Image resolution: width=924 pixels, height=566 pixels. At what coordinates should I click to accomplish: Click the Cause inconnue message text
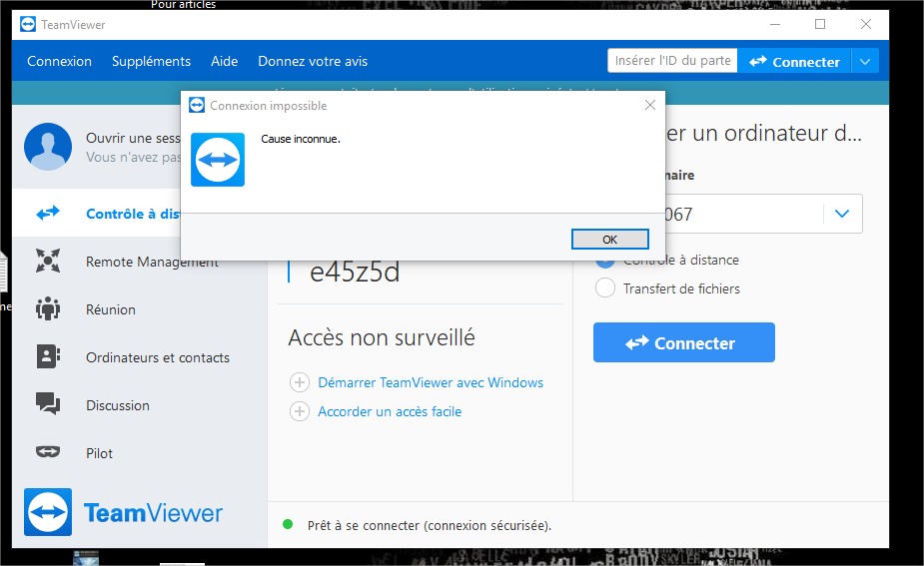click(x=301, y=139)
